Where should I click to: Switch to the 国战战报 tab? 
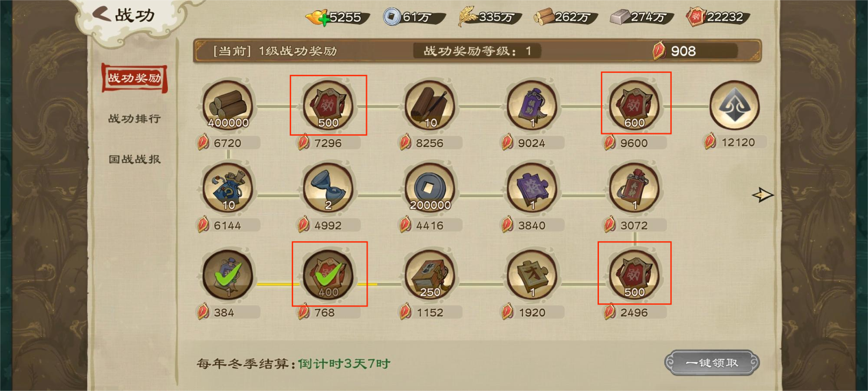pos(135,159)
